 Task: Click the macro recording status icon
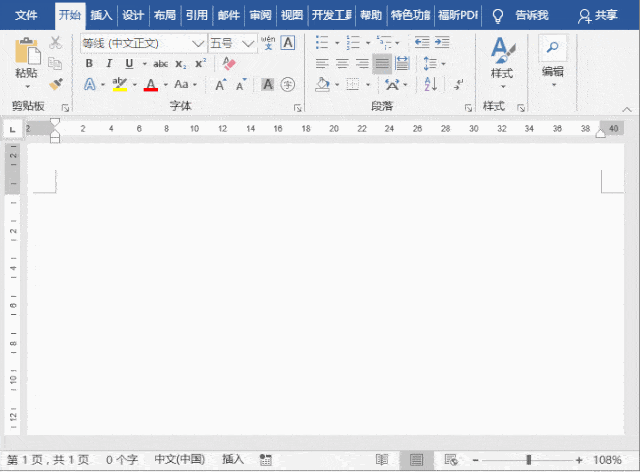266,460
